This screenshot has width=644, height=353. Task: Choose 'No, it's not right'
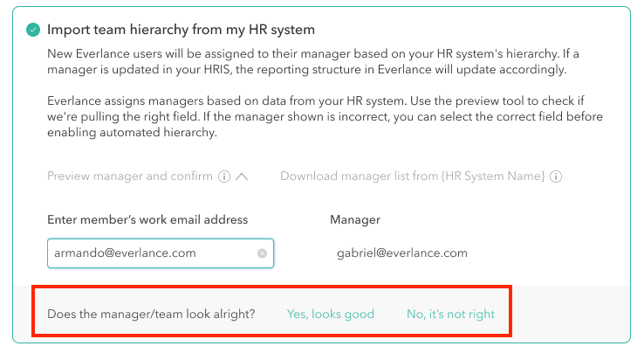tap(450, 314)
